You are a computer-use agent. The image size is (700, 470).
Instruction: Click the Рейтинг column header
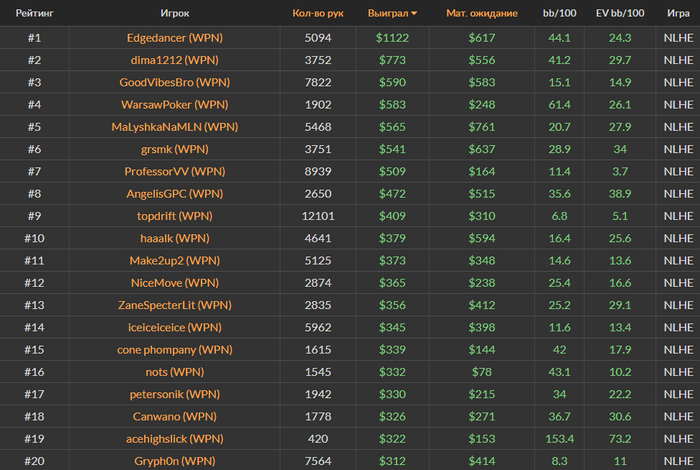[x=34, y=13]
